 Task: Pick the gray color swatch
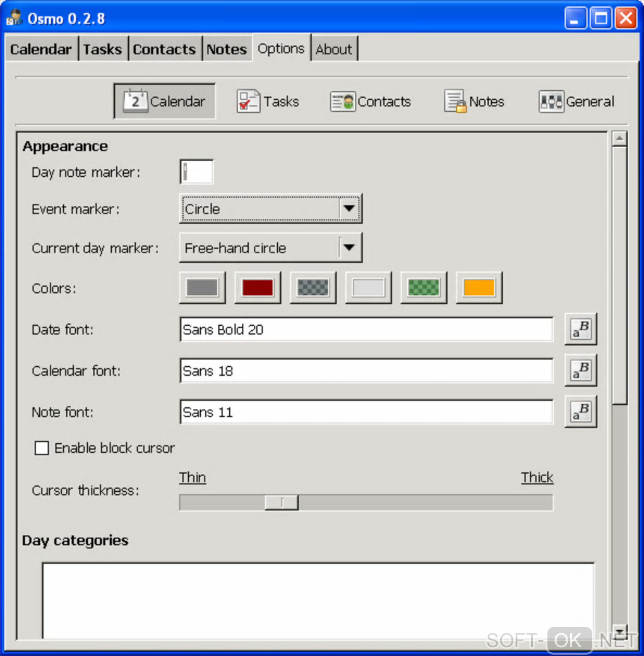pos(202,287)
